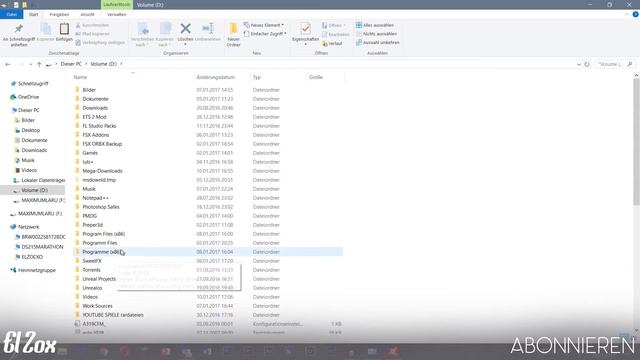Viewport: 640px width, 360px height.
Task: Click Ausschneiden in the ribbon
Action: click(x=93, y=25)
